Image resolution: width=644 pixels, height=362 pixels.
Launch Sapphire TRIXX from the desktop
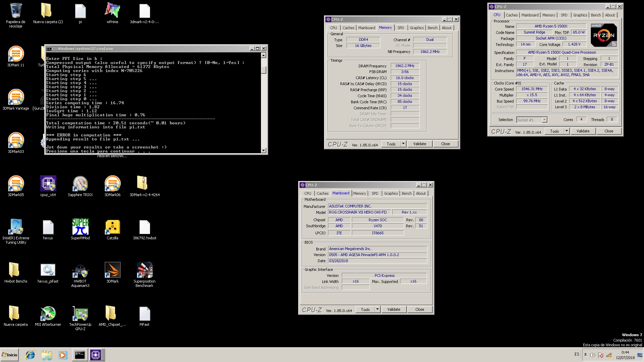pyautogui.click(x=80, y=186)
